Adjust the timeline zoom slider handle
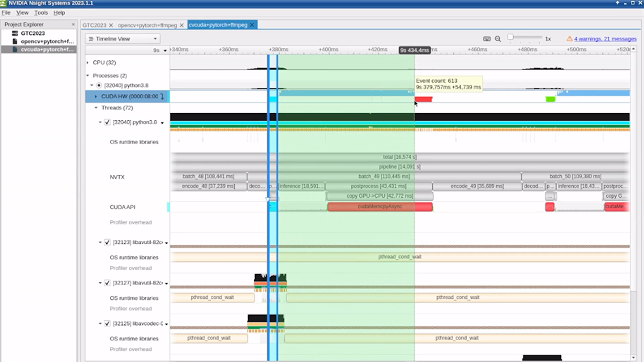This screenshot has height=362, width=644. [x=510, y=37]
